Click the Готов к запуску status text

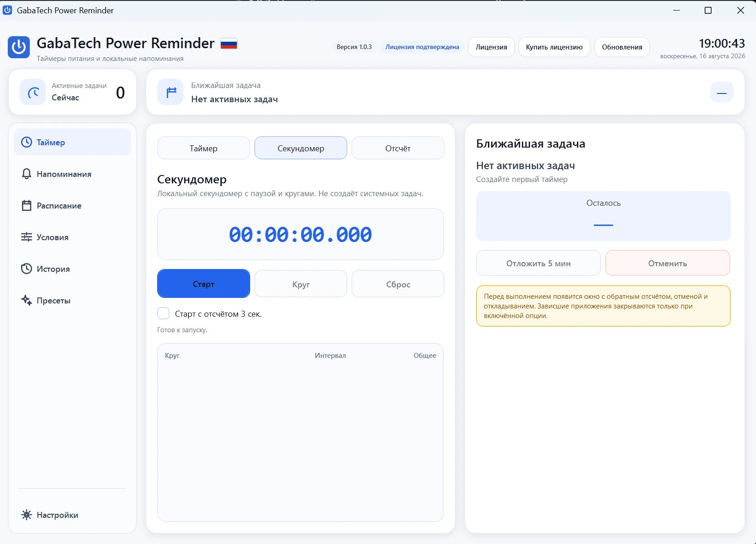[x=182, y=330]
